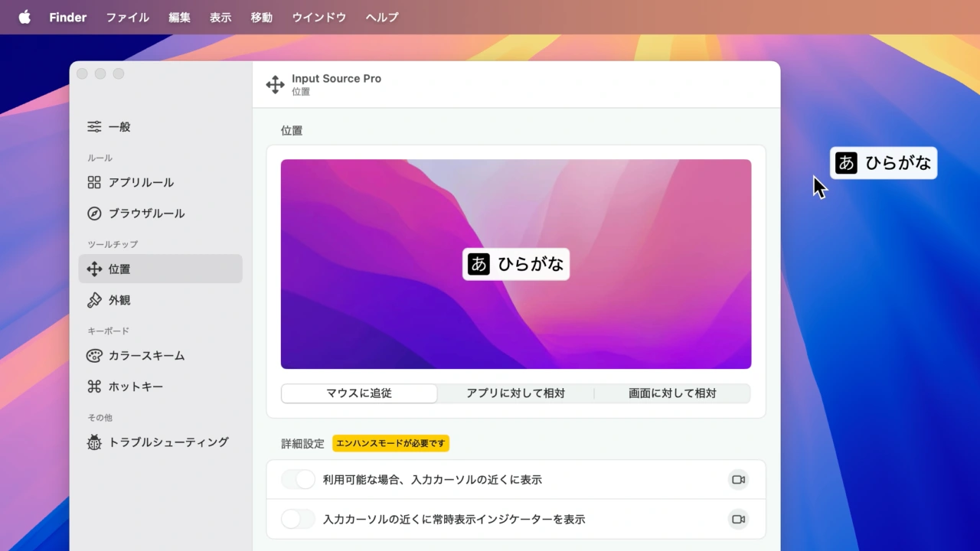Play video preview for 入力カーソルの近くに表示 option

[x=738, y=480]
